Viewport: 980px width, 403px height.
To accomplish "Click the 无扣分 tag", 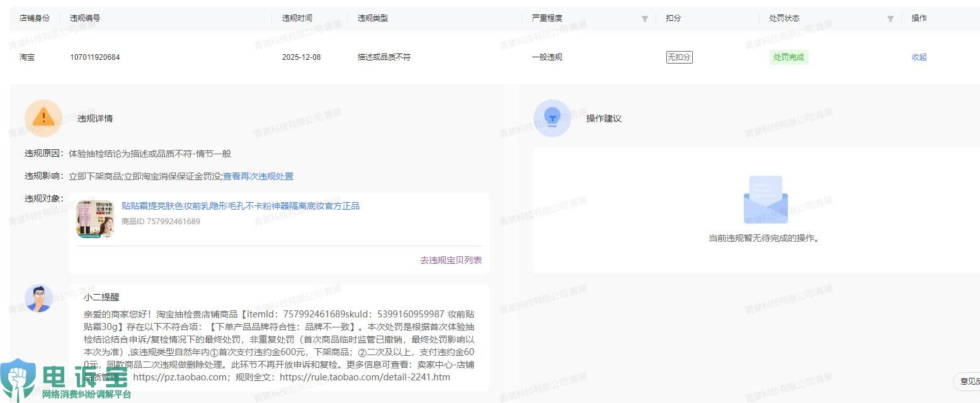I will coord(679,57).
